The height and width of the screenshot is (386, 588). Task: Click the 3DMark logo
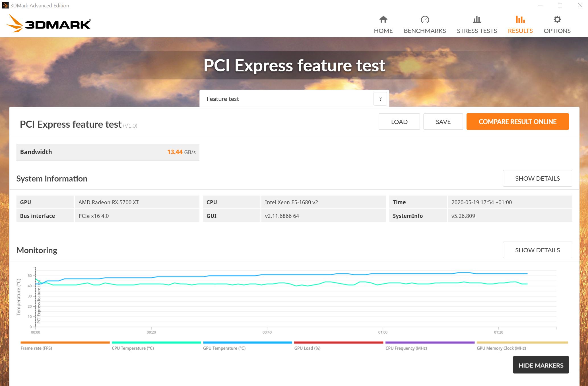[49, 24]
